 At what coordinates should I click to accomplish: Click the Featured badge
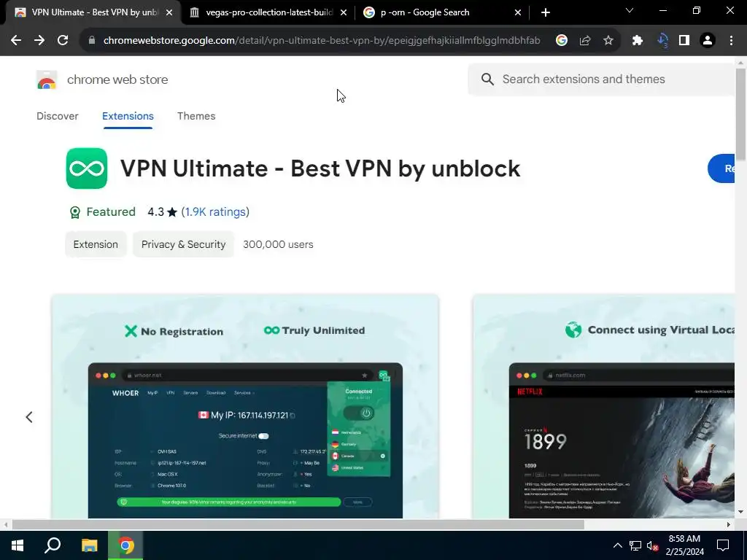102,212
